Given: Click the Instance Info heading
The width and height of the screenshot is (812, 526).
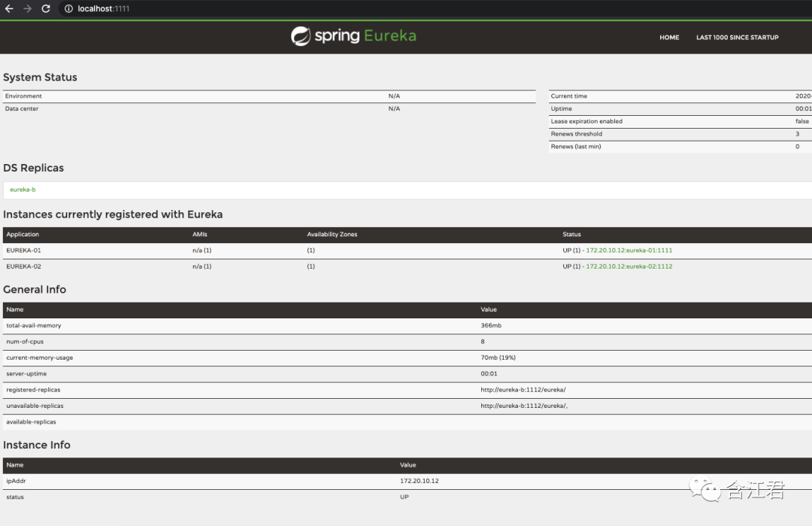Looking at the screenshot, I should coord(37,445).
